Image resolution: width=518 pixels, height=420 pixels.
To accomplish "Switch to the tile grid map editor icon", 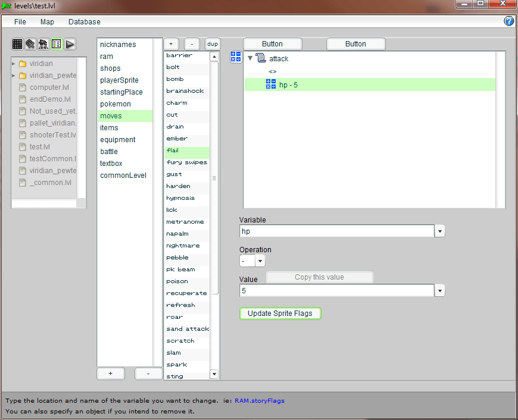I will [x=17, y=44].
